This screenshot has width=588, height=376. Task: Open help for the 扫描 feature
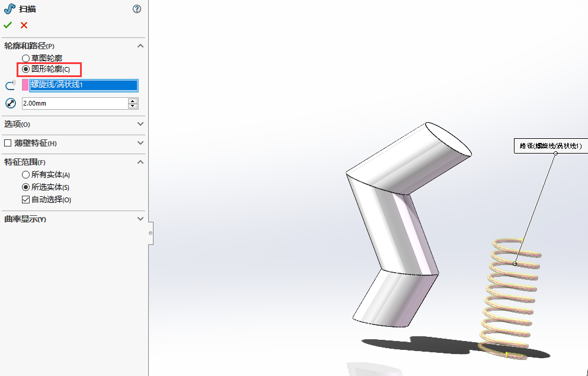137,9
